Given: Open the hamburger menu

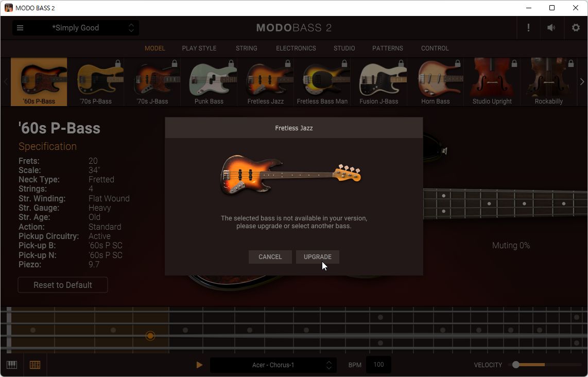Looking at the screenshot, I should [x=20, y=27].
